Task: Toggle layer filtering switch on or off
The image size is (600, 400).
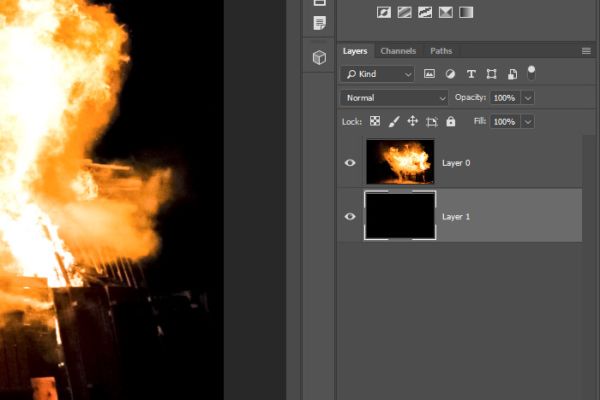Action: point(531,73)
